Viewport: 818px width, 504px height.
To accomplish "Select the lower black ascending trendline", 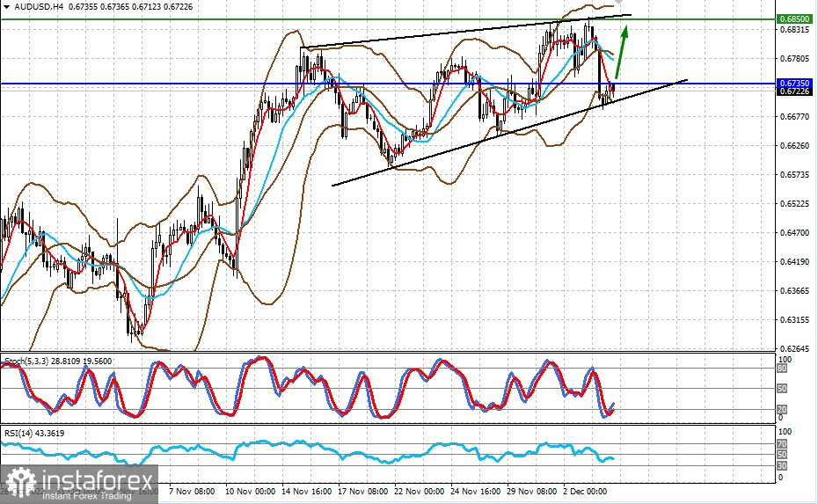I will pyautogui.click(x=509, y=133).
